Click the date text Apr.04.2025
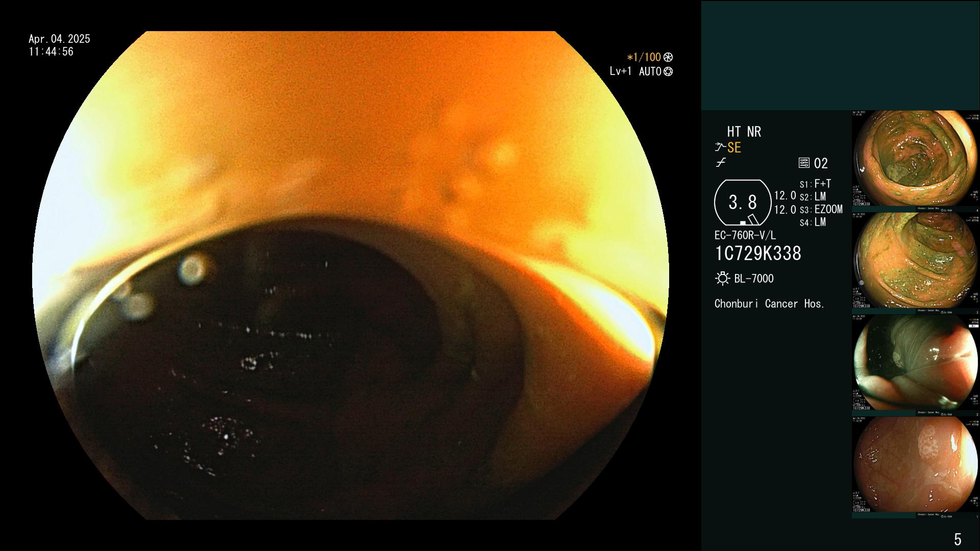 pos(59,39)
